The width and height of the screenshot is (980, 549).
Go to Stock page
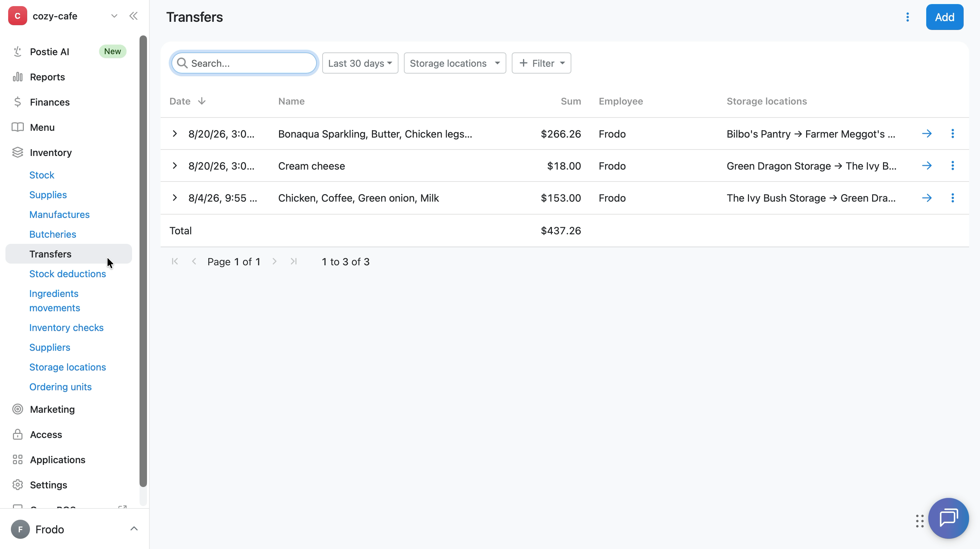coord(42,175)
